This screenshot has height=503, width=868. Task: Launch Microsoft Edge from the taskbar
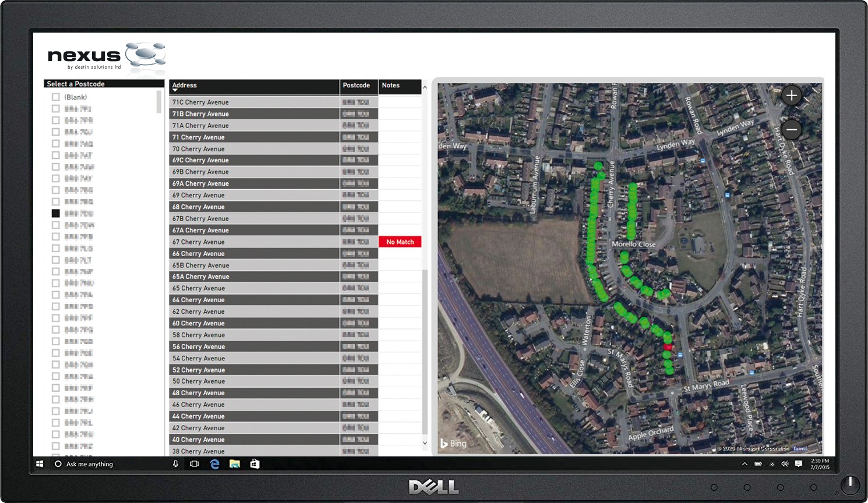[x=214, y=464]
